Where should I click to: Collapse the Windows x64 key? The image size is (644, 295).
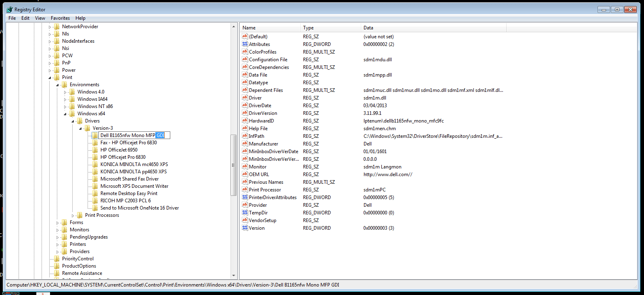[x=65, y=114]
